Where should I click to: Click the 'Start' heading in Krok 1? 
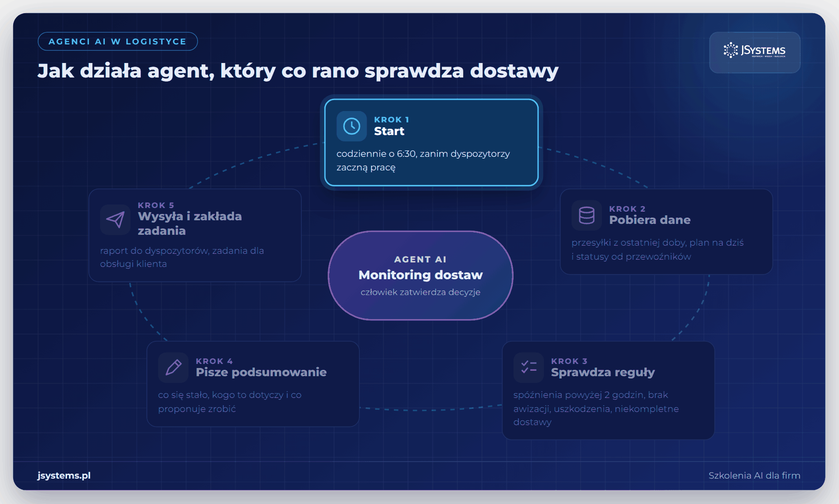(x=389, y=131)
